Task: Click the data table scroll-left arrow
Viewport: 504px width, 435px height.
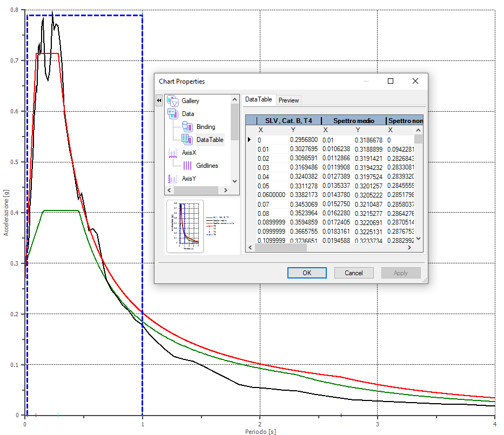Action: (251, 248)
